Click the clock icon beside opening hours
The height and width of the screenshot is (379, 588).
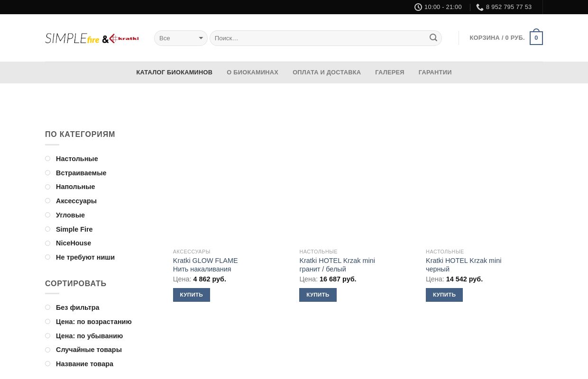(418, 7)
